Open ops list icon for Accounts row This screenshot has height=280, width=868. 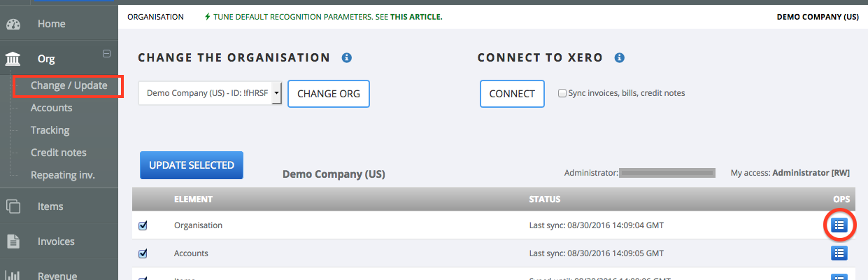[x=839, y=253]
